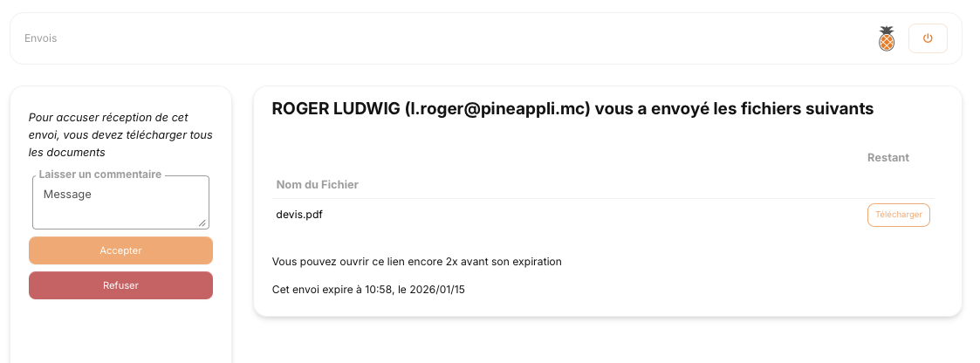Select the devis.pdf file name
The height and width of the screenshot is (363, 980).
pyautogui.click(x=299, y=215)
